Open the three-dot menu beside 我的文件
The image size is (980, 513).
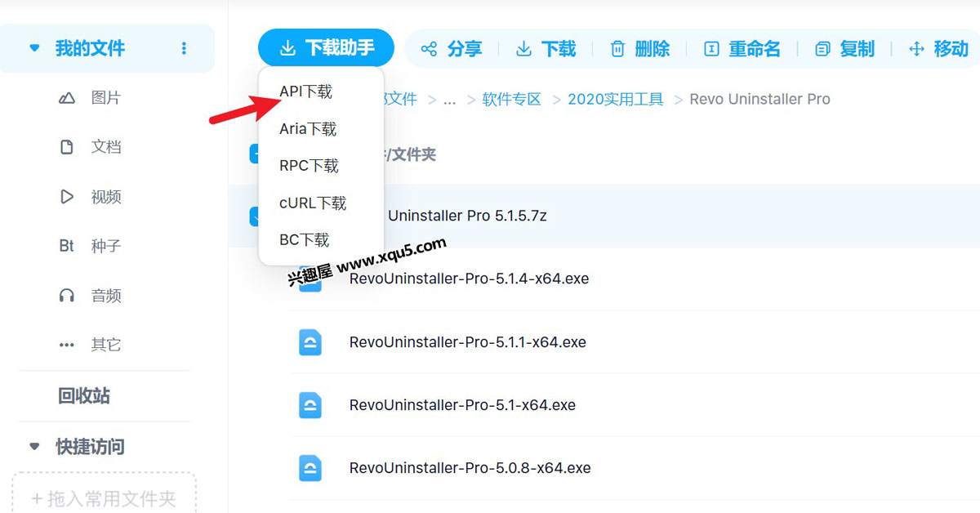(x=184, y=49)
